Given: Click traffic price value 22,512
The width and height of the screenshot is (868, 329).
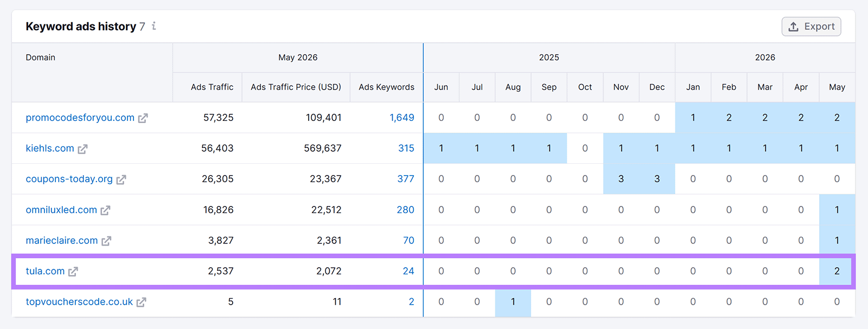Looking at the screenshot, I should (x=326, y=210).
